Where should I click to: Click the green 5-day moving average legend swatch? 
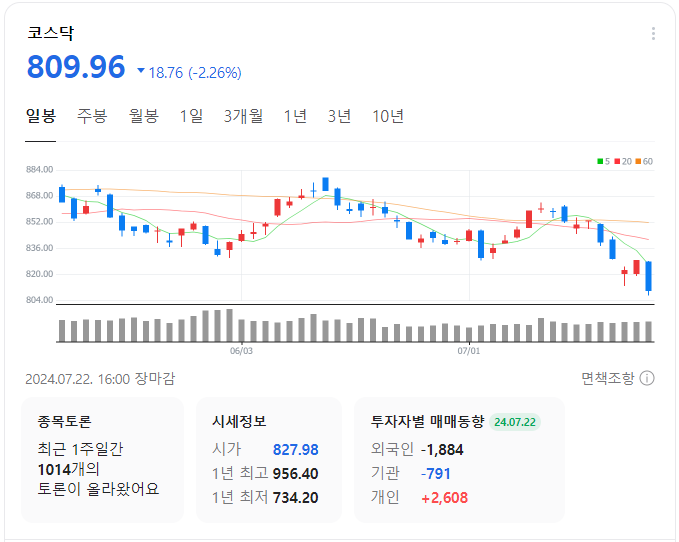(600, 161)
